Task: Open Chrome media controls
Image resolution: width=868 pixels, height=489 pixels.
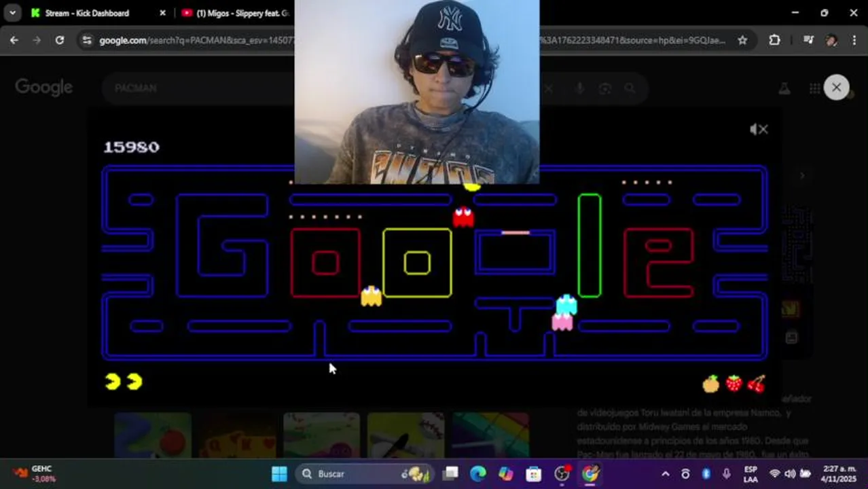Action: pos(808,40)
